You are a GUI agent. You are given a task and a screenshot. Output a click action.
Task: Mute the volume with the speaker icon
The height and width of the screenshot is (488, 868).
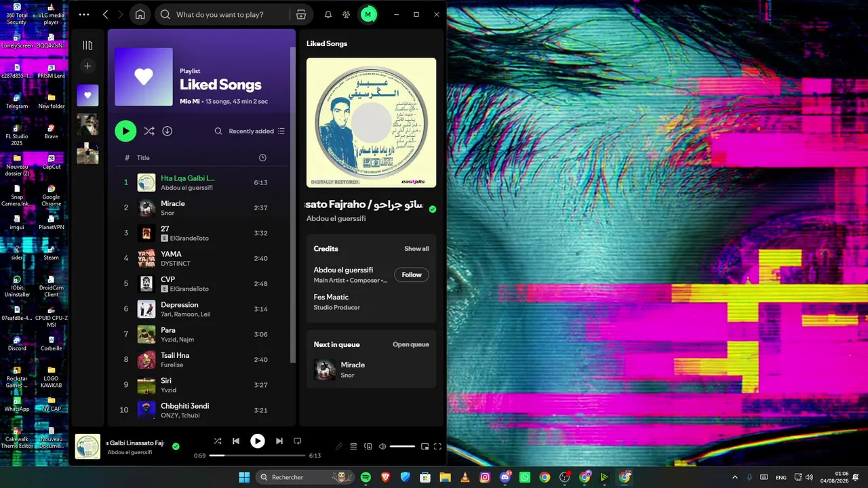[x=382, y=446]
